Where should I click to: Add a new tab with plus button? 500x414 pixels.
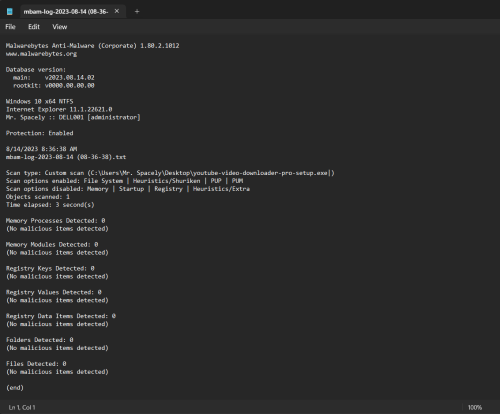click(x=137, y=12)
